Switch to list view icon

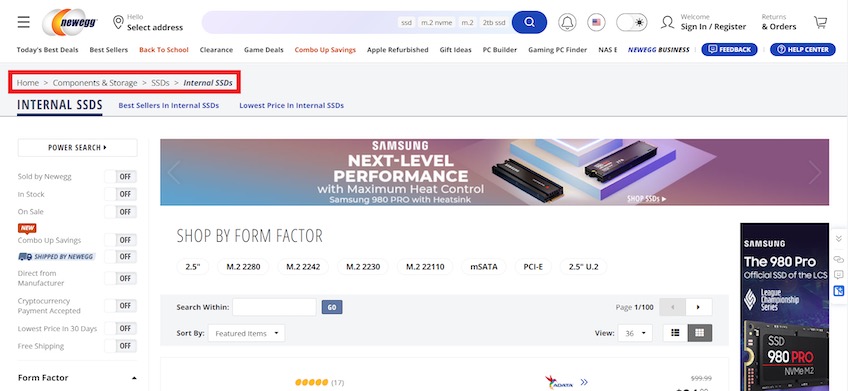pos(675,333)
